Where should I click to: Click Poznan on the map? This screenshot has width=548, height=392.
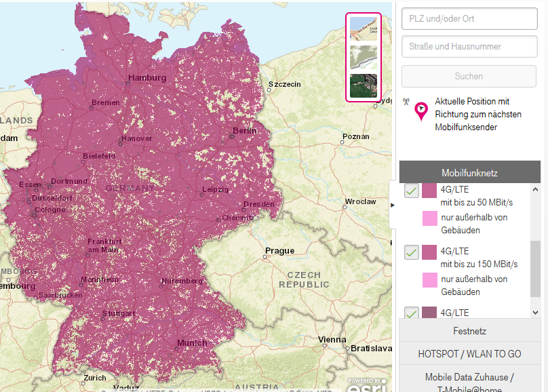[x=356, y=136]
